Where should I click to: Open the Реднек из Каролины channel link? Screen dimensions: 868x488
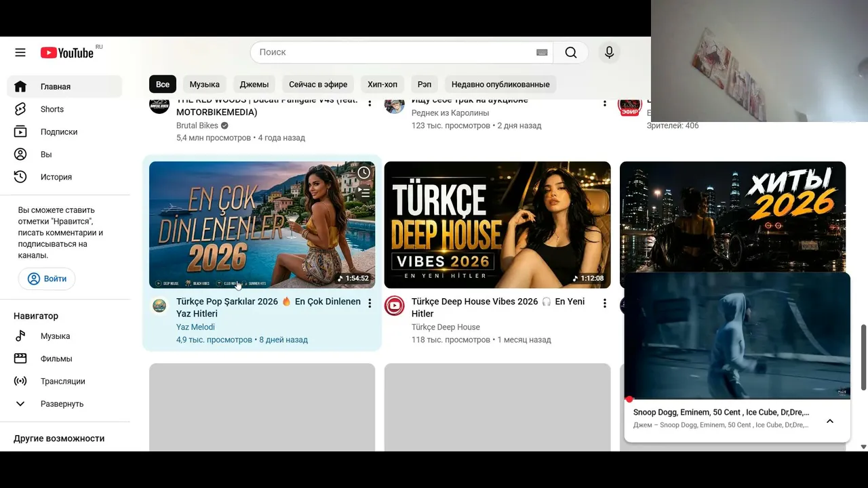coord(450,113)
